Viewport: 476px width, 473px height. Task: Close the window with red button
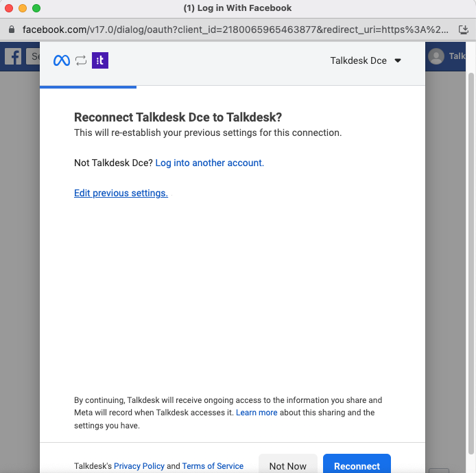click(x=9, y=8)
